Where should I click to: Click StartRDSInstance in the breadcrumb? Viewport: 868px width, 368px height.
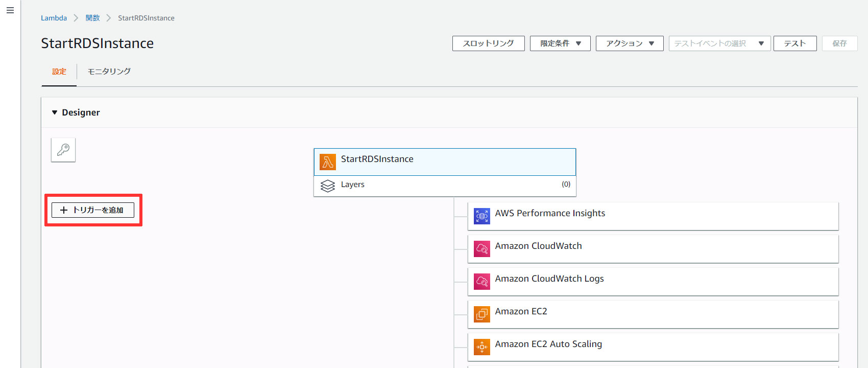coord(146,18)
